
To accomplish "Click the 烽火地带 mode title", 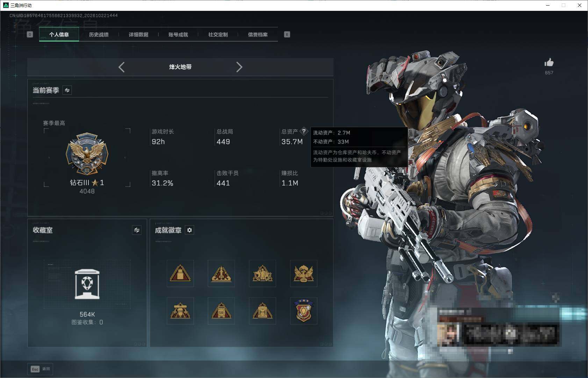I will click(x=180, y=67).
